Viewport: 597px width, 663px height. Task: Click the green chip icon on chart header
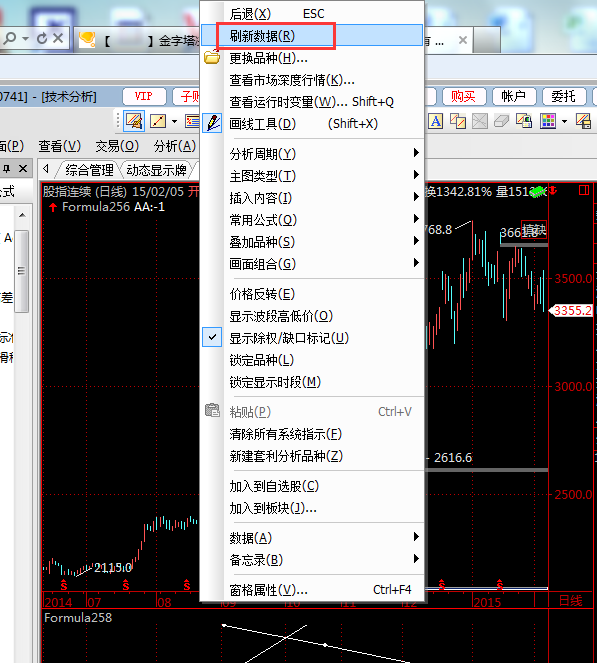click(x=538, y=192)
